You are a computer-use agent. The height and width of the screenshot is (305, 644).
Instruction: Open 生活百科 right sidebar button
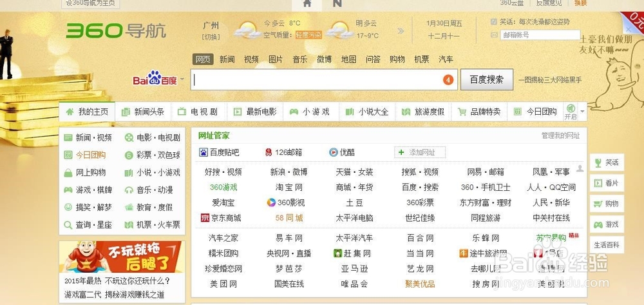point(607,245)
